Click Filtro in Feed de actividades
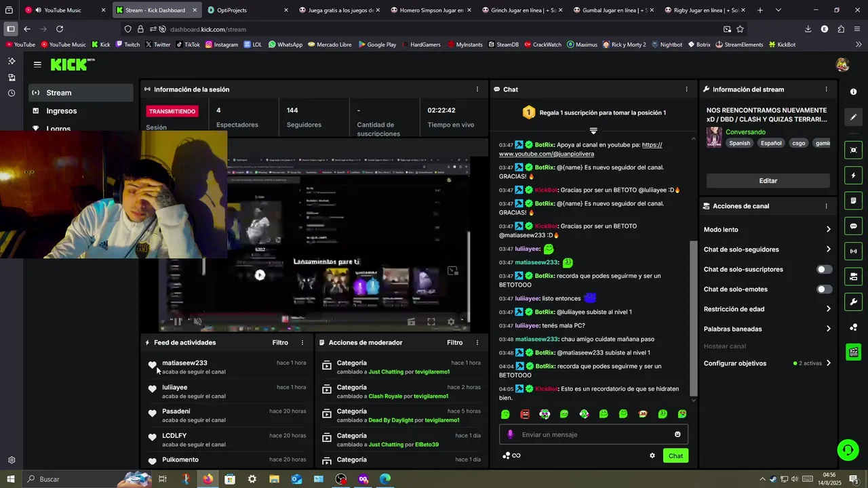The width and height of the screenshot is (868, 488). pyautogui.click(x=280, y=343)
